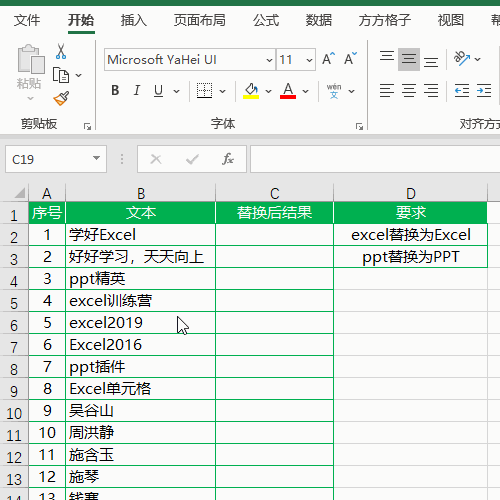Click the Insert Function fx icon

[228, 159]
